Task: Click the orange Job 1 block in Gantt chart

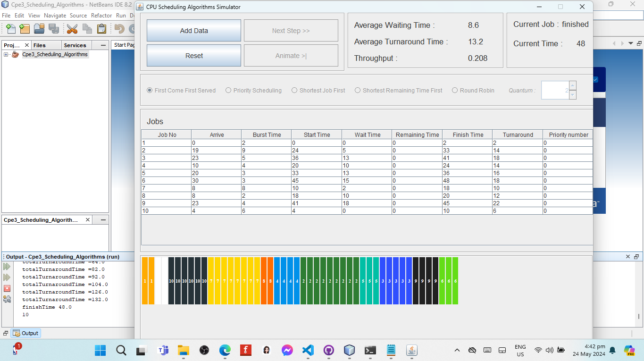Action: coord(144,281)
